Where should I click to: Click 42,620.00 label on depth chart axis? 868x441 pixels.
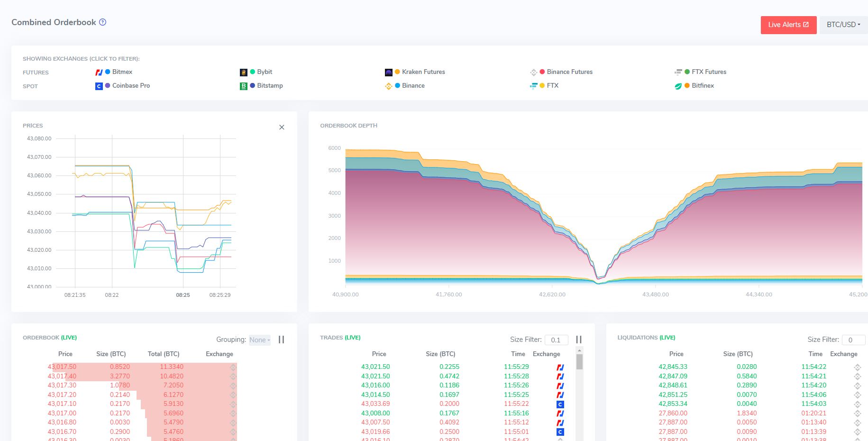pyautogui.click(x=552, y=294)
